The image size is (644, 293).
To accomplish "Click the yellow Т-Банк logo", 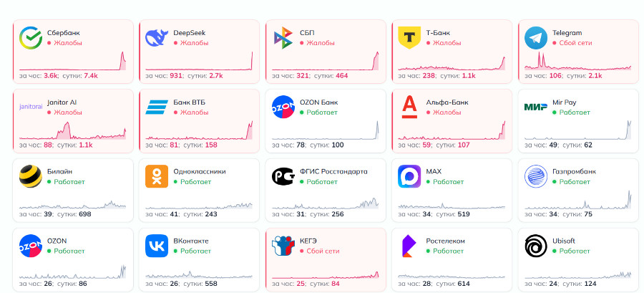I will (x=409, y=38).
